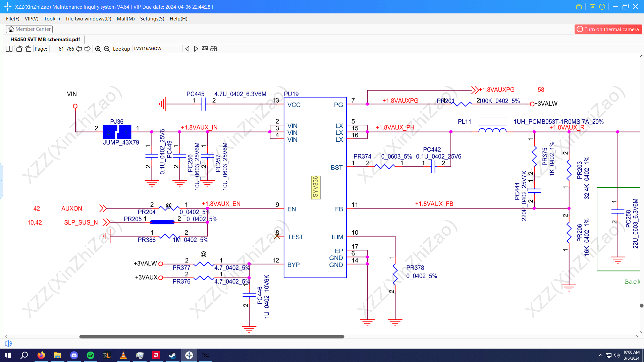Image resolution: width=644 pixels, height=362 pixels.
Task: Click the horizontal scrollbar thumb
Action: click(x=211, y=337)
